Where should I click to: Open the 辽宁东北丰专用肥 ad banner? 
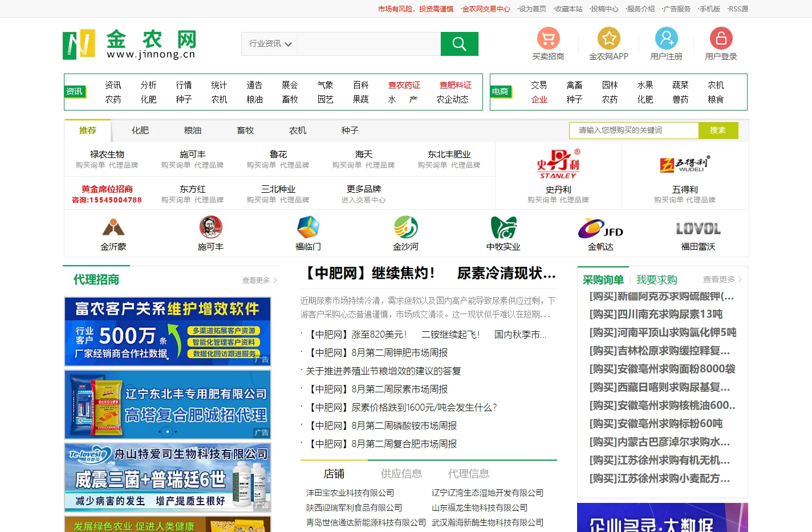click(x=168, y=404)
